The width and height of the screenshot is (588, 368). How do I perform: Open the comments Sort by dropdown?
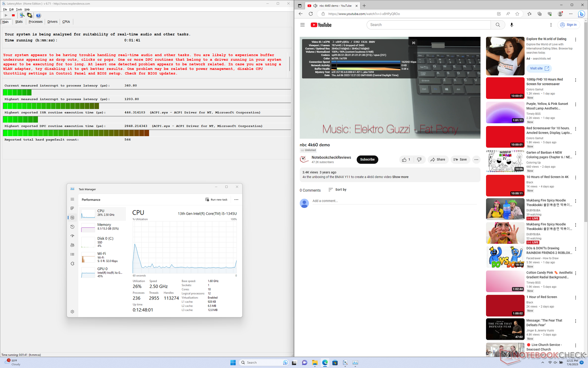pos(337,190)
